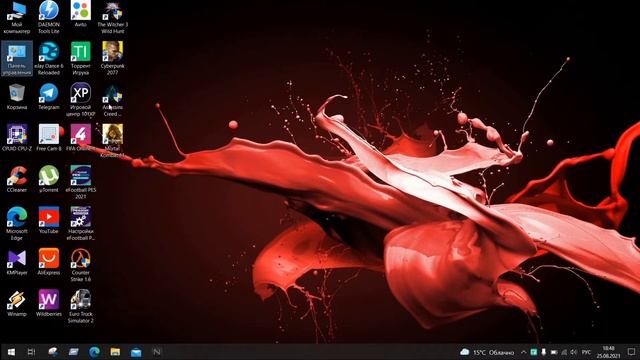Open the battery status tray icon

coord(554,352)
